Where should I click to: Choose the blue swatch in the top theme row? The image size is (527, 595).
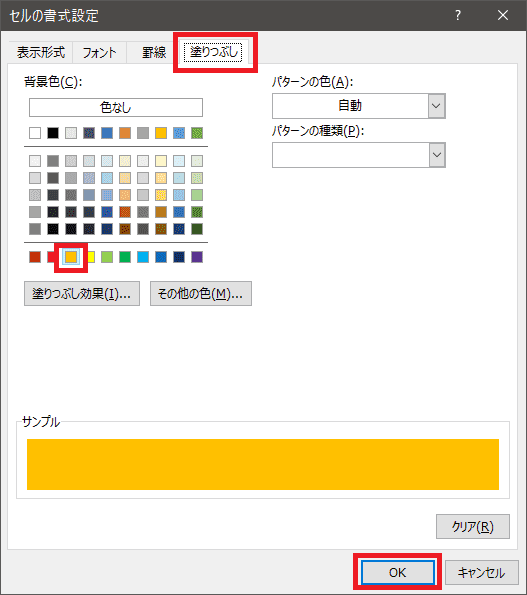(x=107, y=133)
